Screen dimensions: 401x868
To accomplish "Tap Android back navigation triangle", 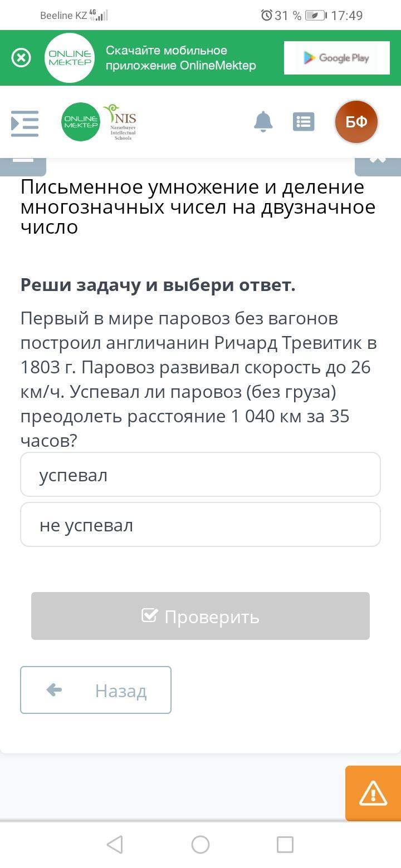I will pyautogui.click(x=115, y=845).
